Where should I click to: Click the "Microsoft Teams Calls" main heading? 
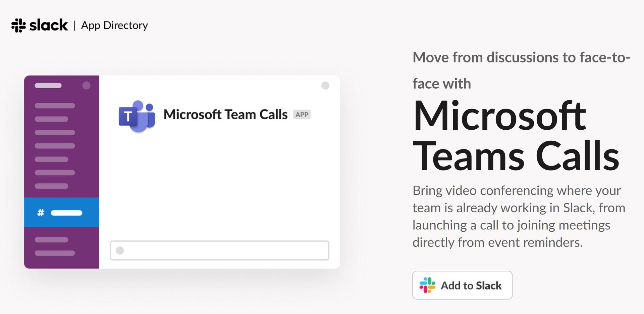coord(516,136)
